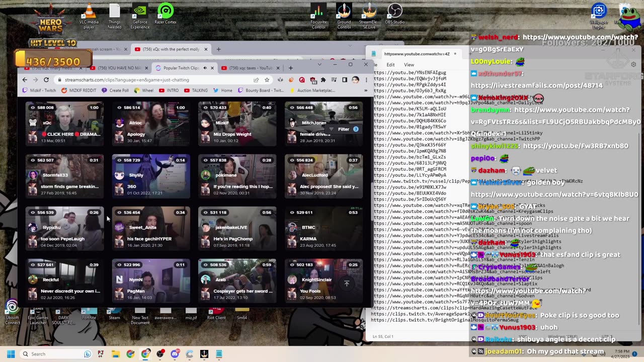Open the OBS Studio desktop shortcut

[395, 14]
